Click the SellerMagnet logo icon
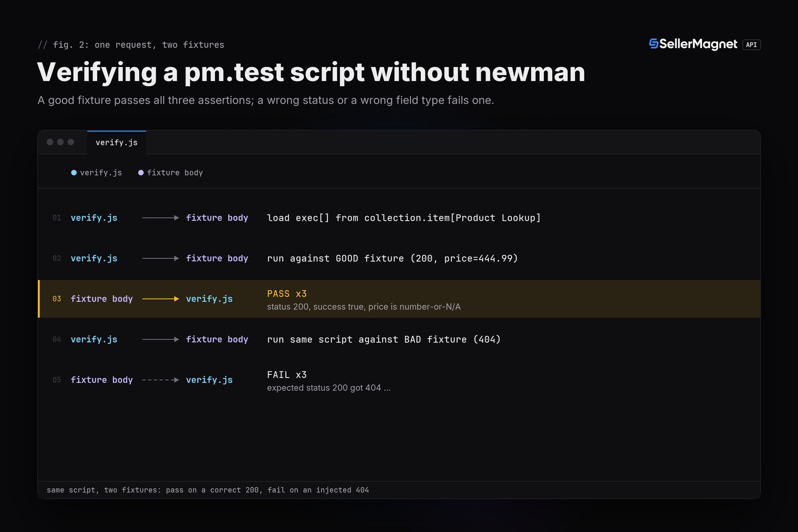Screen dimensions: 798x532 click(654, 44)
